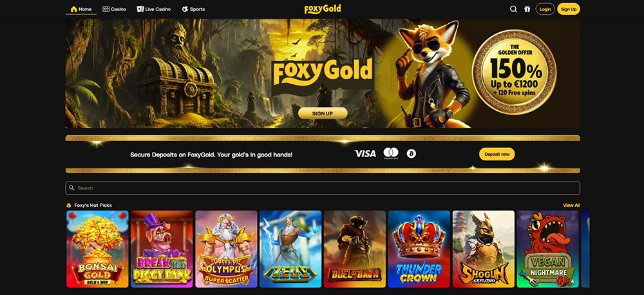Open the Bonsai Gold game thumbnail

(97, 249)
